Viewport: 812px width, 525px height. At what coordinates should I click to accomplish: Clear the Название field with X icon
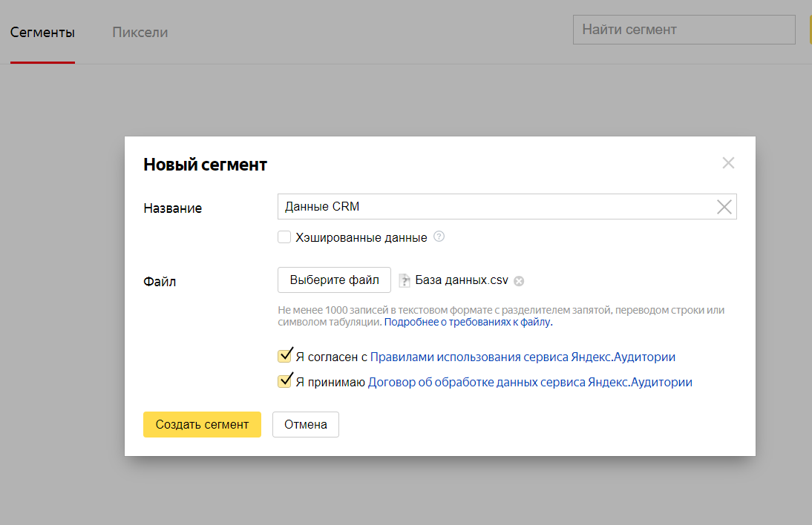[724, 207]
